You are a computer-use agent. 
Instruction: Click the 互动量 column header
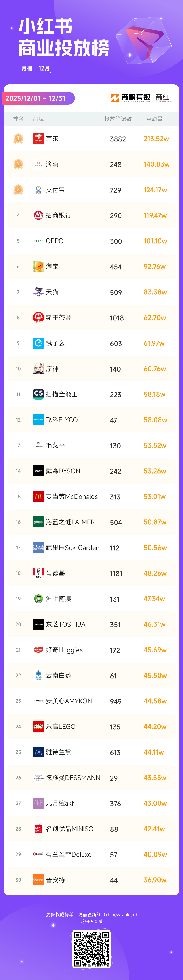coord(154,119)
